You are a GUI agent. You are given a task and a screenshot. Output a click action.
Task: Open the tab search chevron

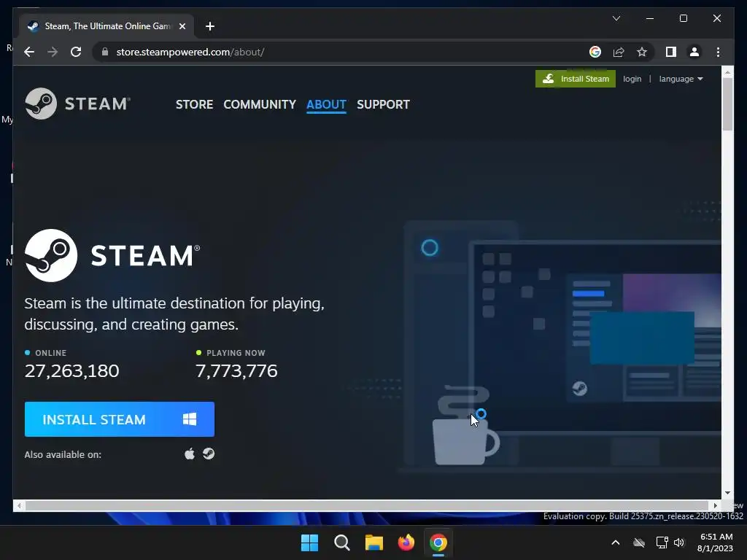point(616,18)
